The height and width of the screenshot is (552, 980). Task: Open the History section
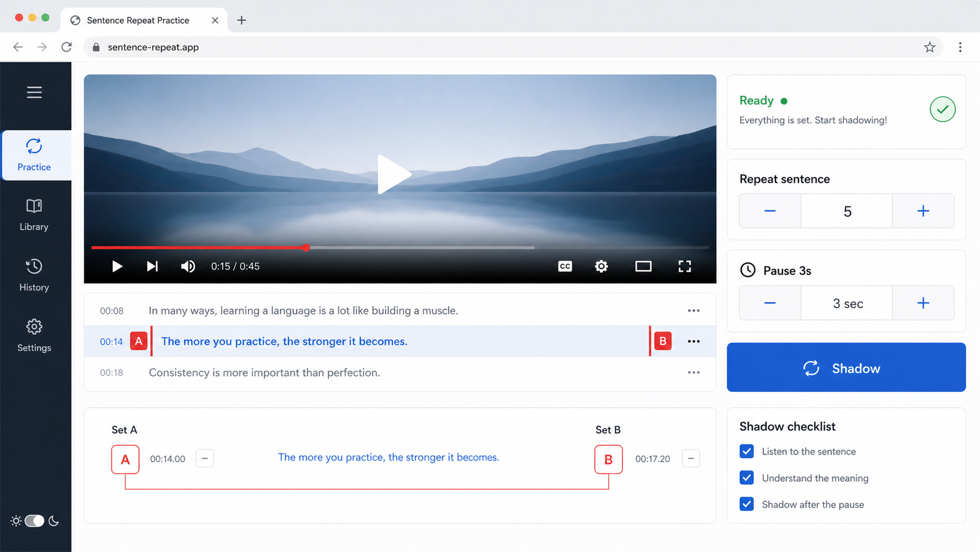point(34,275)
